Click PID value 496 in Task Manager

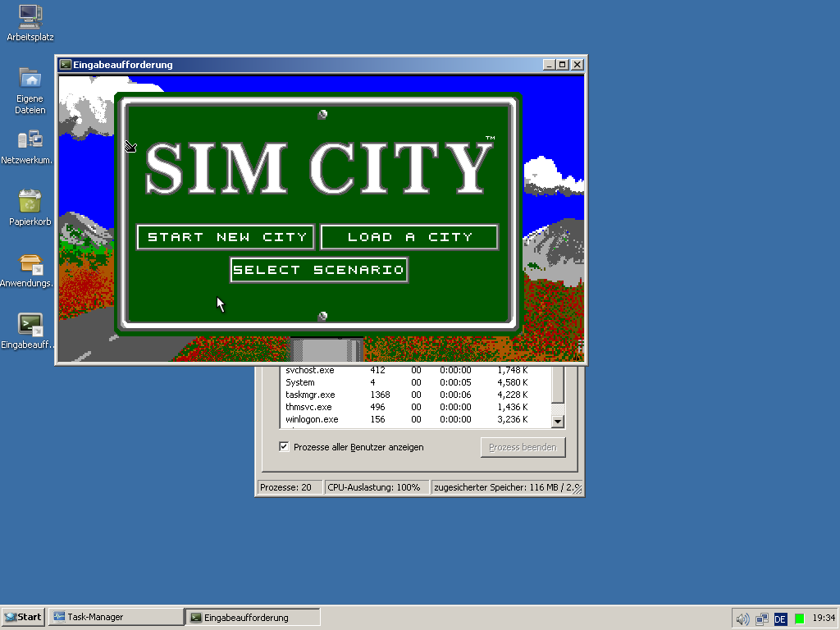377,407
